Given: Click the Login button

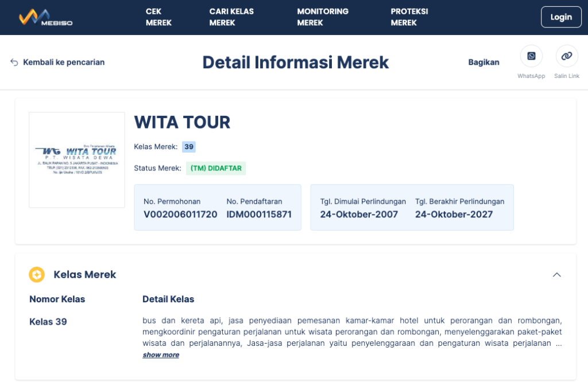Looking at the screenshot, I should click(x=561, y=17).
